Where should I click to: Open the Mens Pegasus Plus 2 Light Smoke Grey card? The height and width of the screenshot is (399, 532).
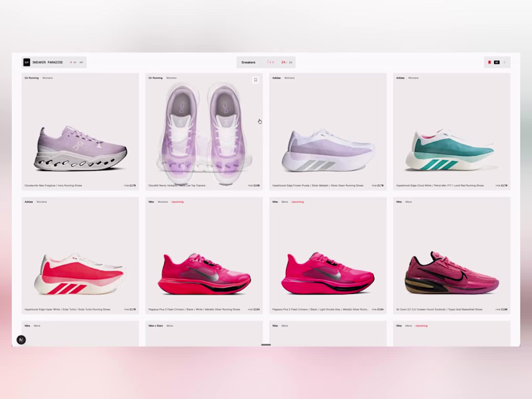point(328,255)
